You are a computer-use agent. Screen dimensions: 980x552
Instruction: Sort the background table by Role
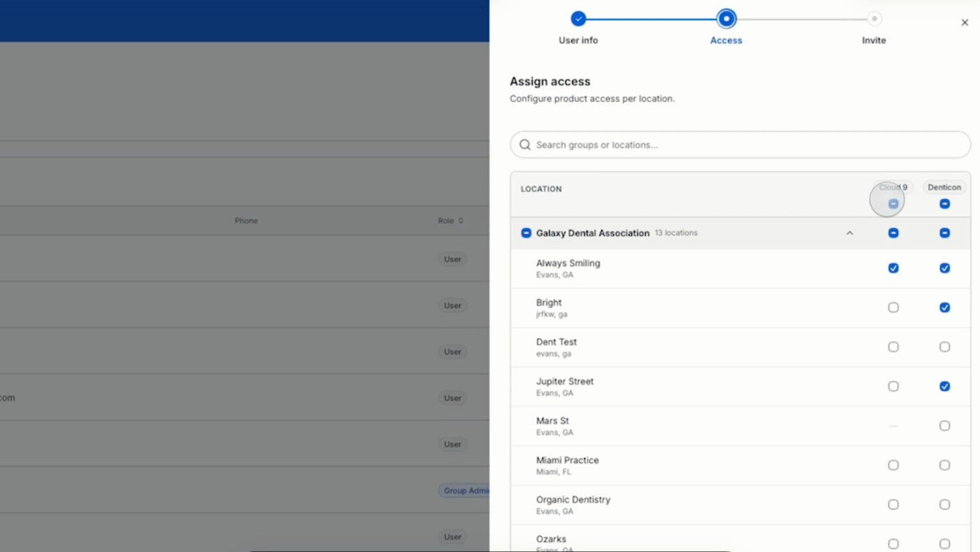pyautogui.click(x=450, y=221)
